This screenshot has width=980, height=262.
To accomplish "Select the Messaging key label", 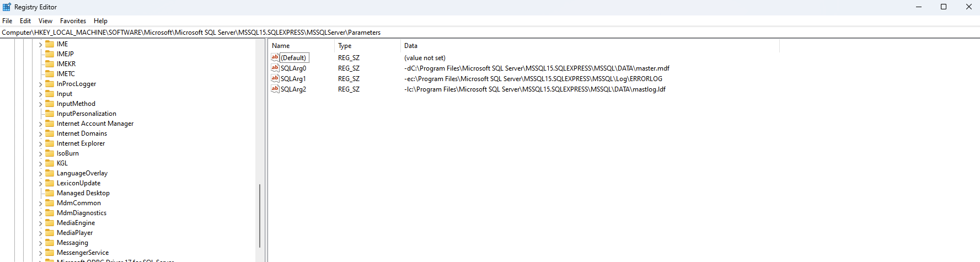I will point(72,243).
